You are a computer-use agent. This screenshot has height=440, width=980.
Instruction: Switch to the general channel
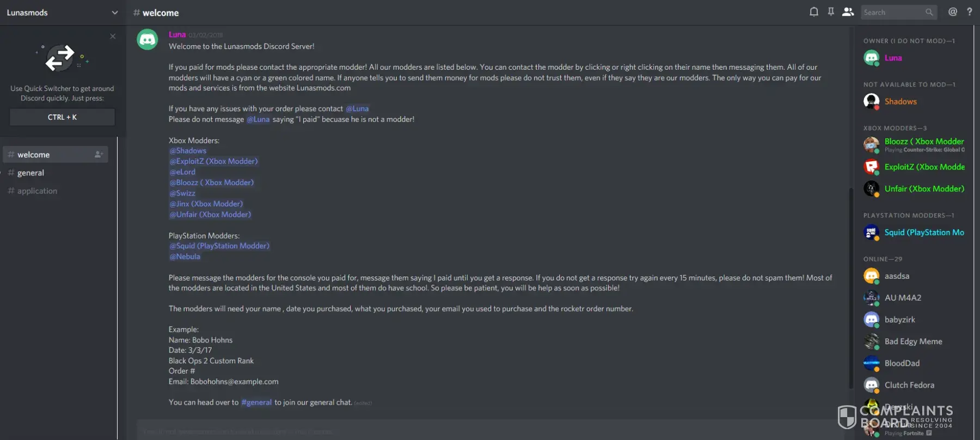click(30, 173)
